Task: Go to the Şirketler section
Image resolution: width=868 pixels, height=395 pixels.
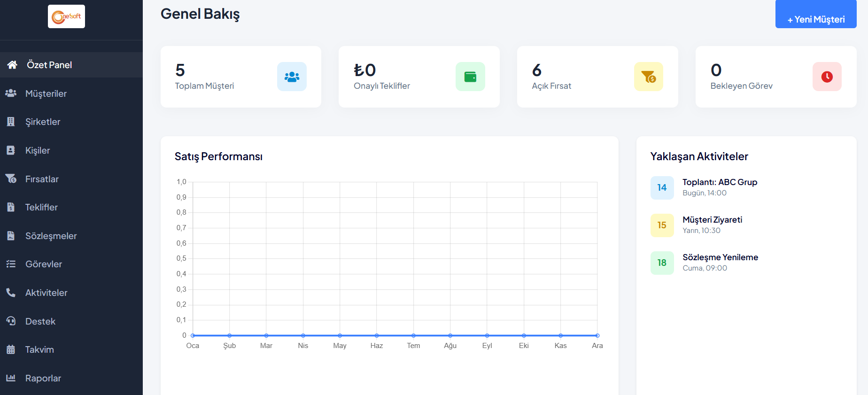Action: click(x=43, y=122)
